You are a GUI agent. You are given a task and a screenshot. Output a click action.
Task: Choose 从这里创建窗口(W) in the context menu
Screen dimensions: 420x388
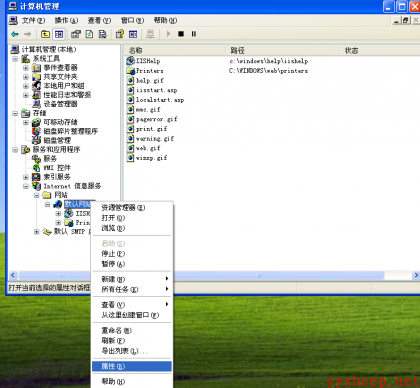tap(132, 315)
